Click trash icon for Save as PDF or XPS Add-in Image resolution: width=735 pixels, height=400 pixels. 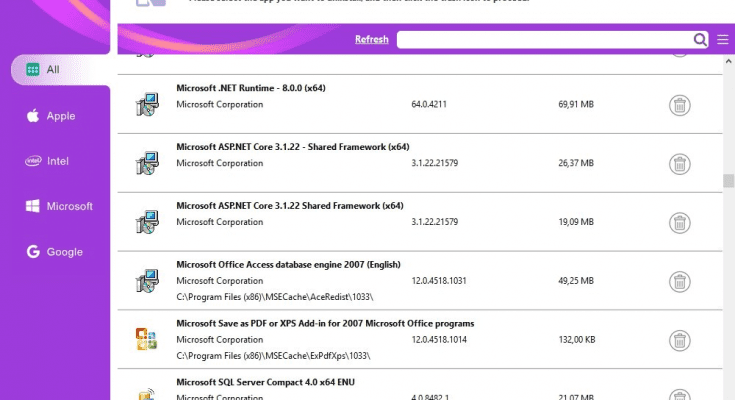(x=679, y=340)
